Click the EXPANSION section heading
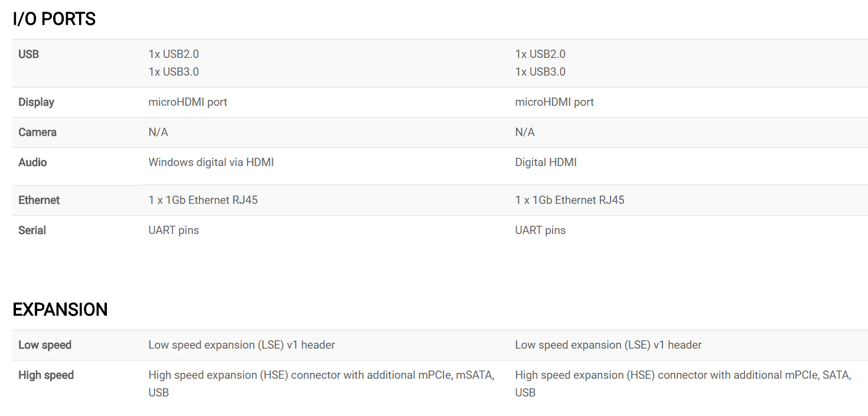The width and height of the screenshot is (868, 416). (60, 310)
